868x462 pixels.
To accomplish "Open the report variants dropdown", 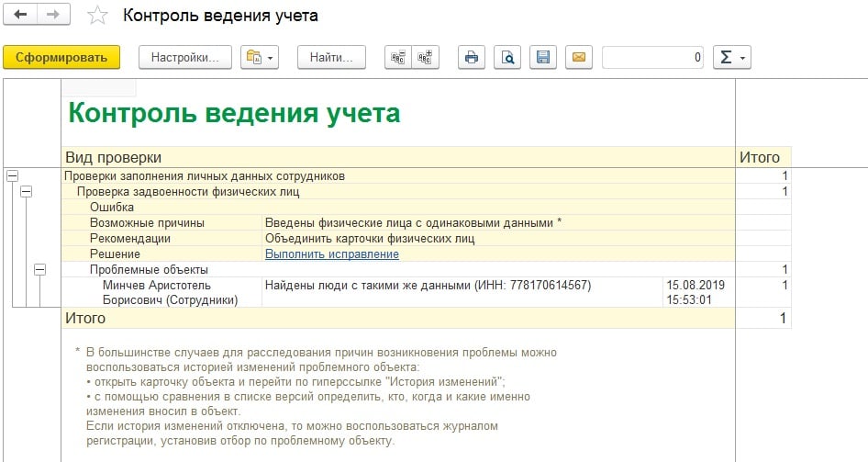I will coord(259,57).
